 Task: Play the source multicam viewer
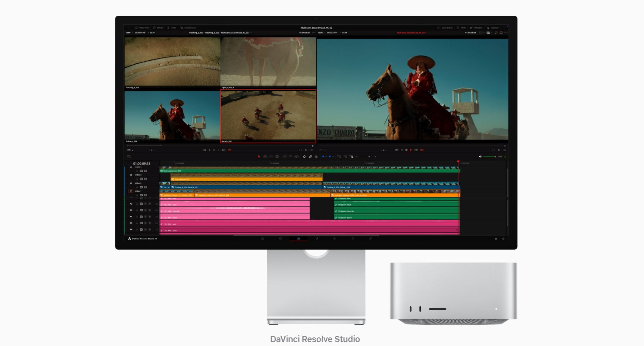click(x=219, y=150)
